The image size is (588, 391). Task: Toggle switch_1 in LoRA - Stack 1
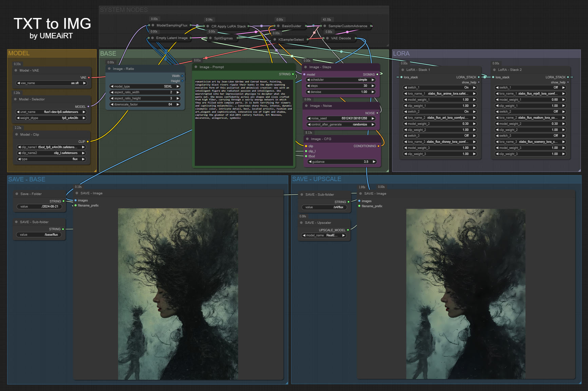tap(440, 87)
